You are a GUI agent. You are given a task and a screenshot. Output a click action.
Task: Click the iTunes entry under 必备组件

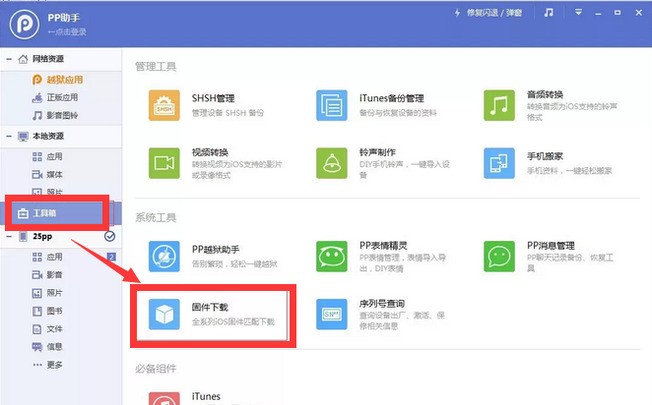pyautogui.click(x=206, y=396)
